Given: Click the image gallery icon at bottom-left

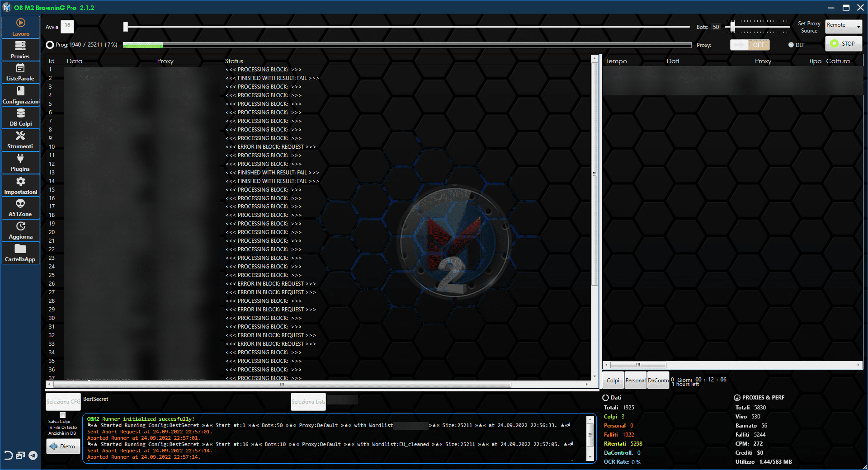Looking at the screenshot, I should tap(20, 456).
